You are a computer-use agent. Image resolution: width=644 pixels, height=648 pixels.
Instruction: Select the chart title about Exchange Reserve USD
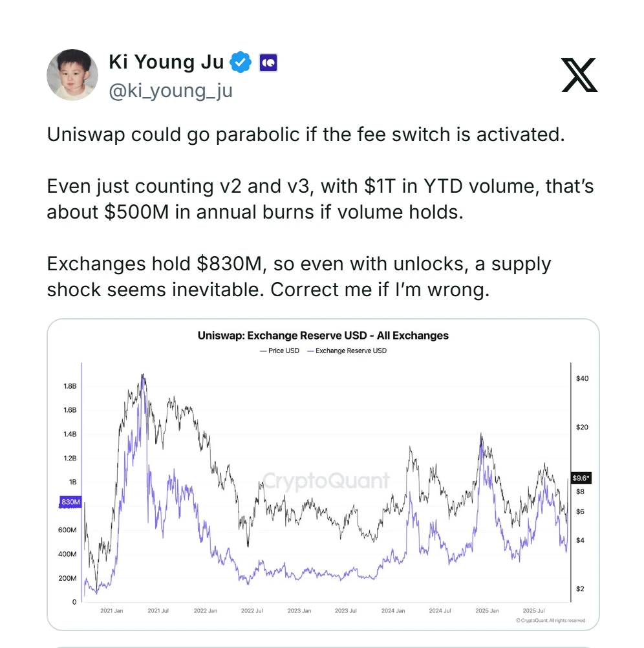coord(323,336)
